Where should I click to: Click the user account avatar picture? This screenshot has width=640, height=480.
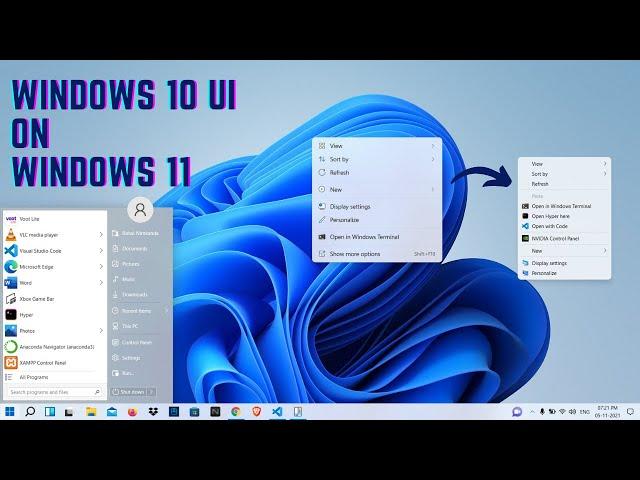(x=140, y=209)
